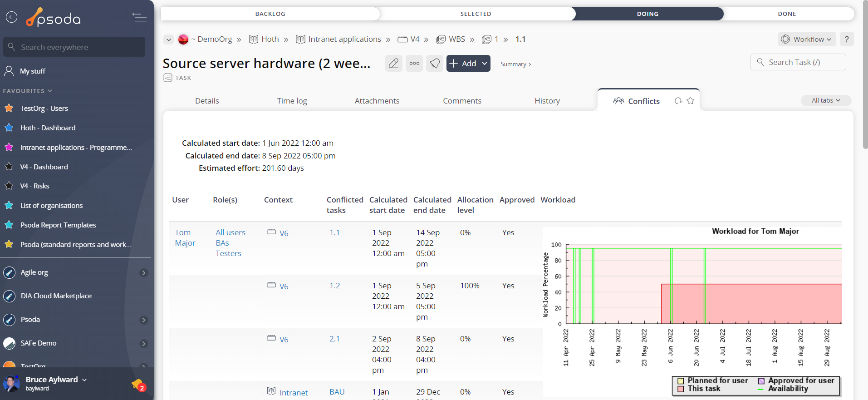Screen dimensions: 868x400
Task: Open conflicted task 1.2 link
Action: [335, 286]
